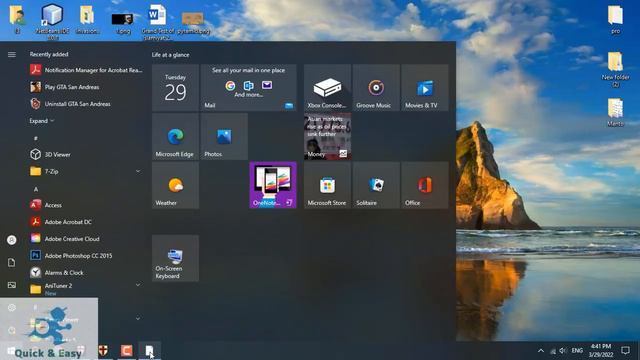Open Movies & TV tile
Viewport: 640px width, 360px height.
click(x=424, y=88)
